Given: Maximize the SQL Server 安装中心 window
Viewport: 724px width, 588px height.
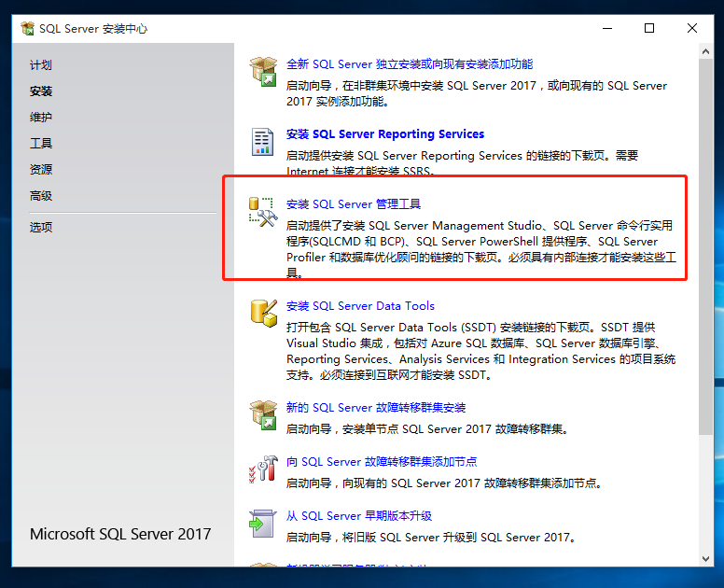Looking at the screenshot, I should click(649, 29).
